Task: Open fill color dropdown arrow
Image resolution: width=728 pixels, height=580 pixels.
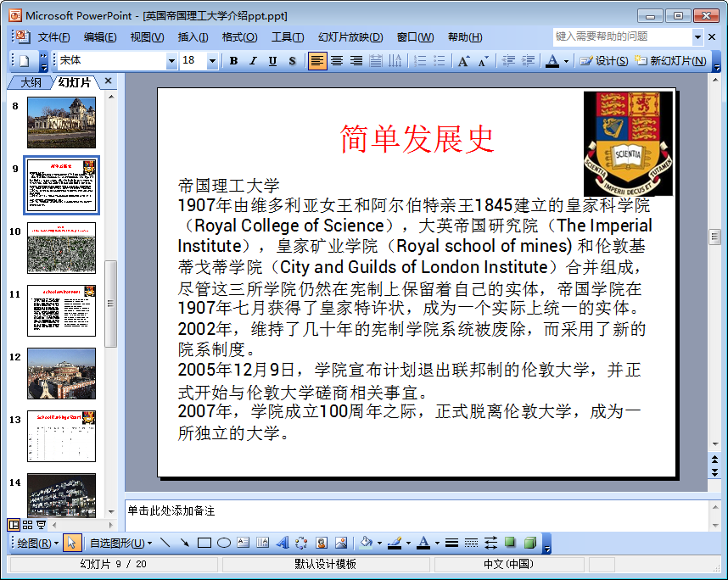Action: click(x=379, y=543)
